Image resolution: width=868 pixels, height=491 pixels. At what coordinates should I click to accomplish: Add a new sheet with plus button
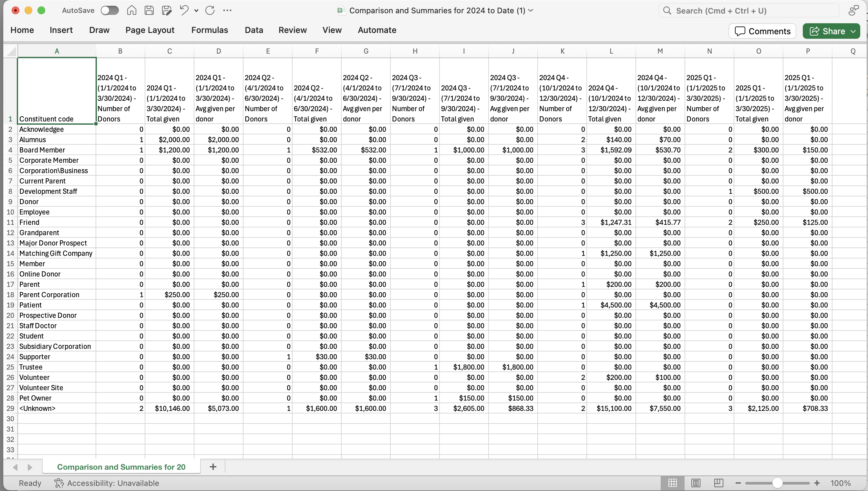[213, 467]
